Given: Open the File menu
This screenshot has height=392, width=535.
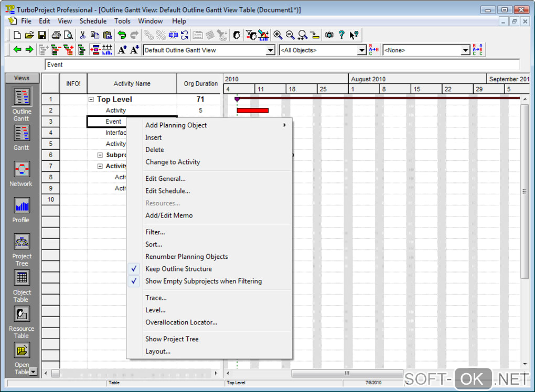Looking at the screenshot, I should pos(26,21).
